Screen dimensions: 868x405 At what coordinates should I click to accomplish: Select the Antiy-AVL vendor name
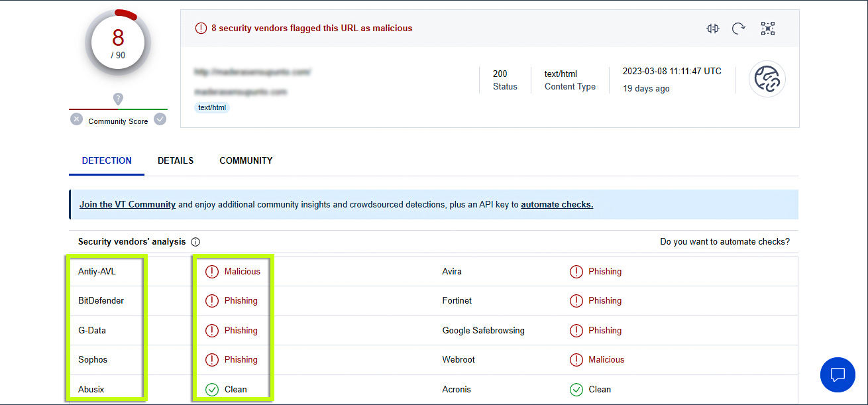pyautogui.click(x=97, y=271)
